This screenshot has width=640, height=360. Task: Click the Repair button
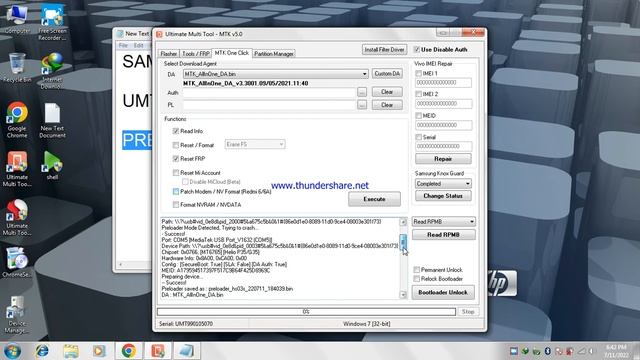click(x=443, y=159)
